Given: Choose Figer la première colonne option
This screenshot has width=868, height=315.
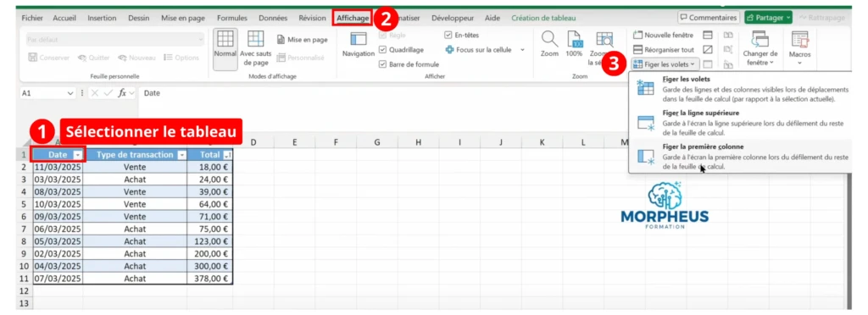Looking at the screenshot, I should (740, 157).
